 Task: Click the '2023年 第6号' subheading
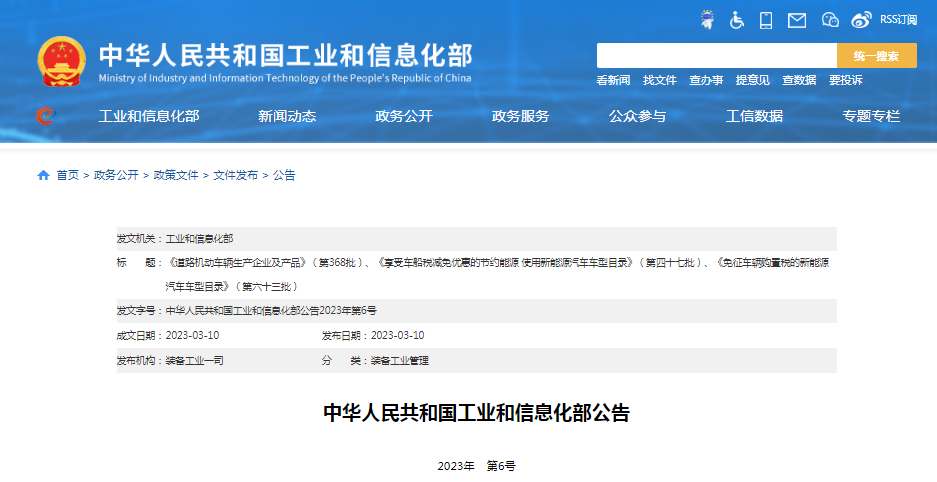(476, 466)
